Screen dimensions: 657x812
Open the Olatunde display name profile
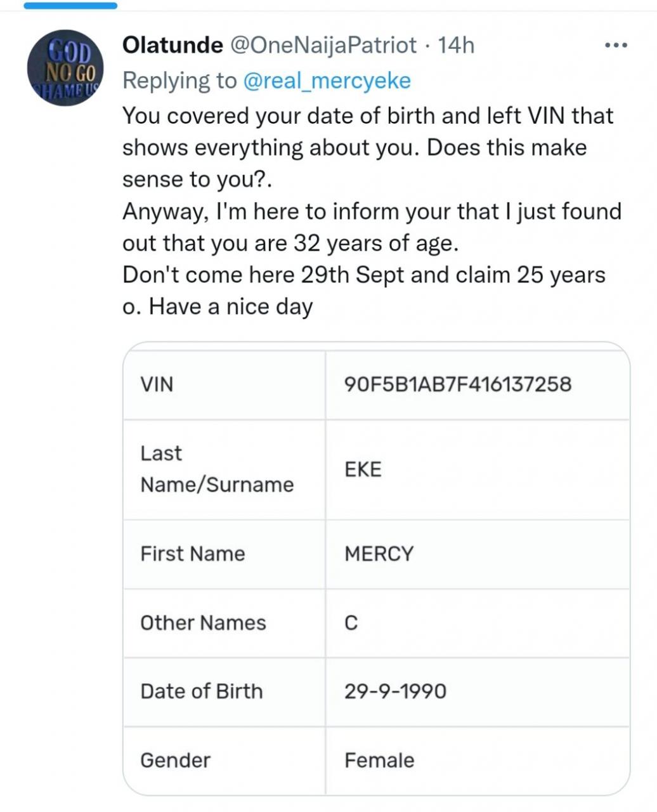point(172,46)
